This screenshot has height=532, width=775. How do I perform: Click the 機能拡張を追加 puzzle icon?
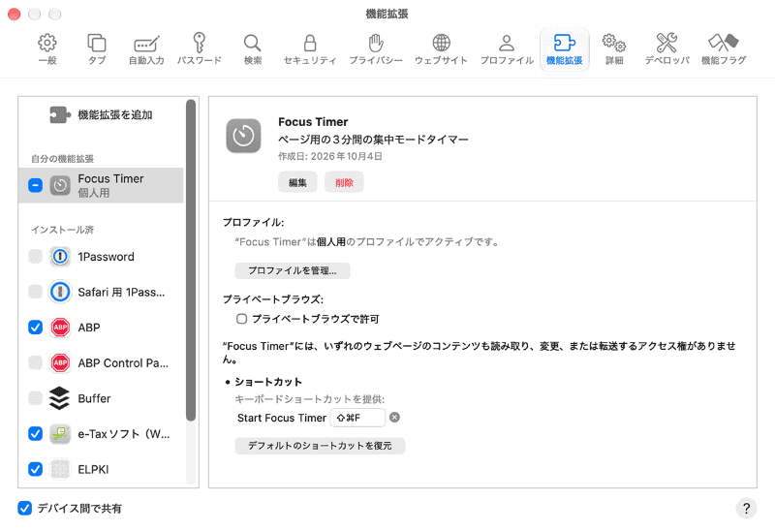pyautogui.click(x=60, y=114)
